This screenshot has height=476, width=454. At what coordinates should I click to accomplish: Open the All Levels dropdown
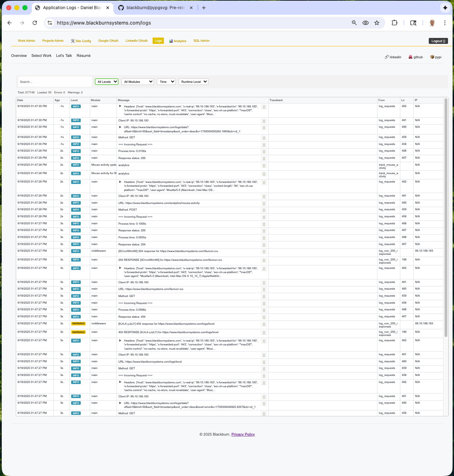pos(107,82)
